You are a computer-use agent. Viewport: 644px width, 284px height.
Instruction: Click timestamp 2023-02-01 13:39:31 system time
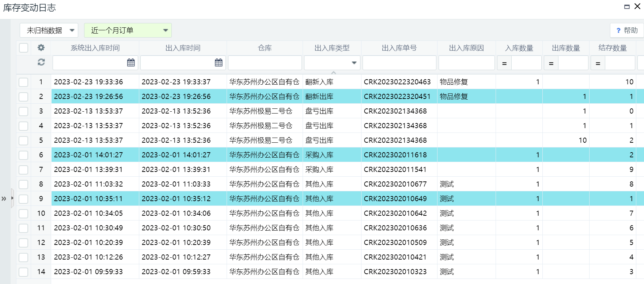pyautogui.click(x=88, y=169)
